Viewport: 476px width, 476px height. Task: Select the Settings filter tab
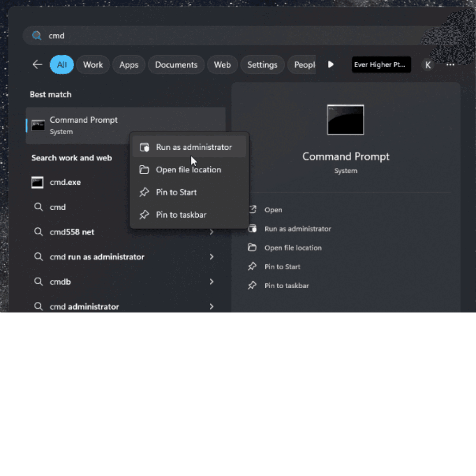[262, 65]
